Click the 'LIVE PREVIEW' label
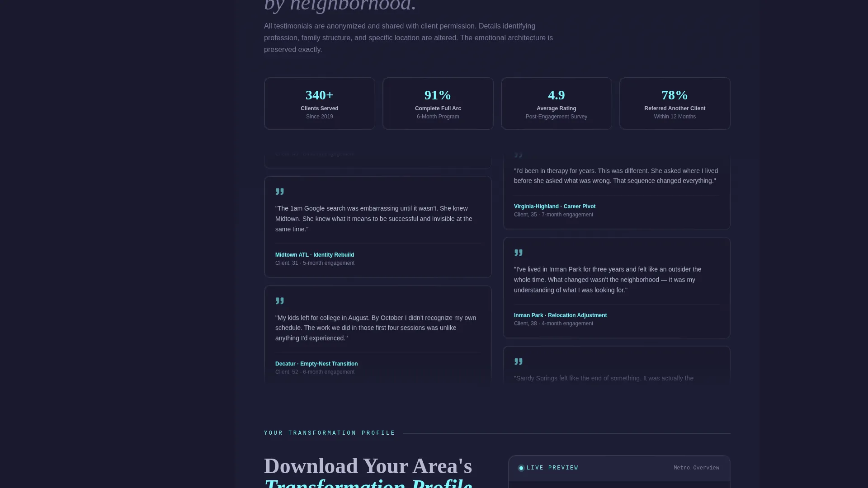 [552, 468]
